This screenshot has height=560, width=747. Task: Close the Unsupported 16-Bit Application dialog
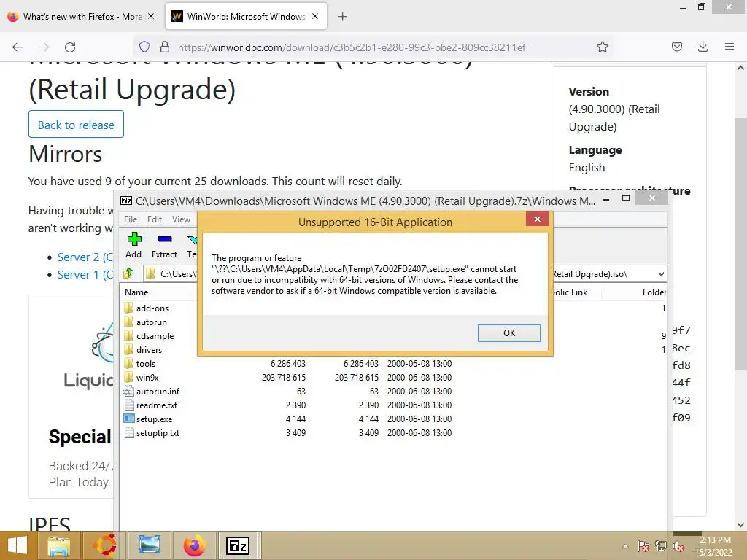point(538,219)
